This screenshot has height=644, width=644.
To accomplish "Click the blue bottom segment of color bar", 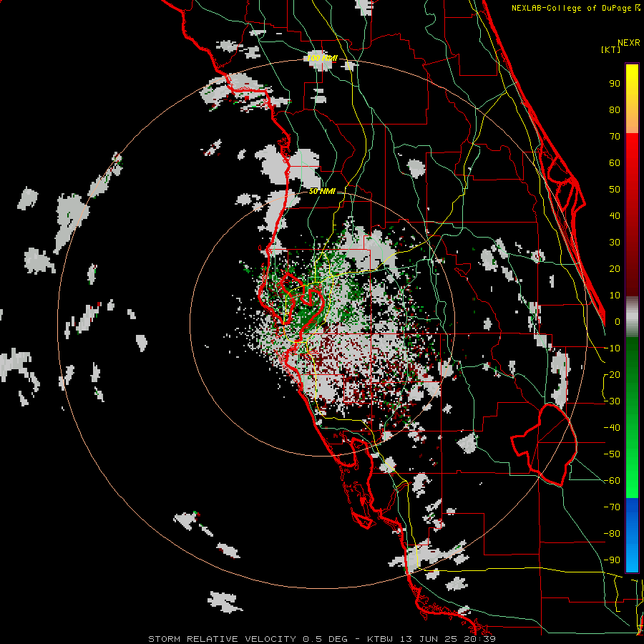I will (x=632, y=535).
